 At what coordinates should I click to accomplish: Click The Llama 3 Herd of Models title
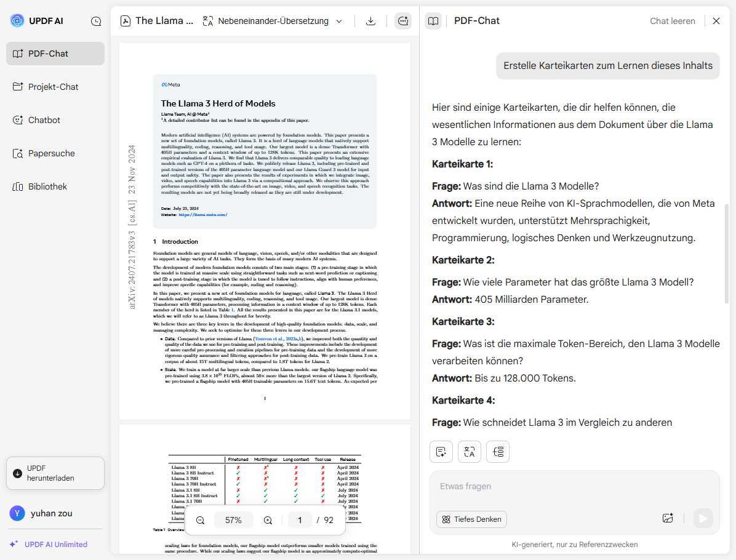coord(218,103)
